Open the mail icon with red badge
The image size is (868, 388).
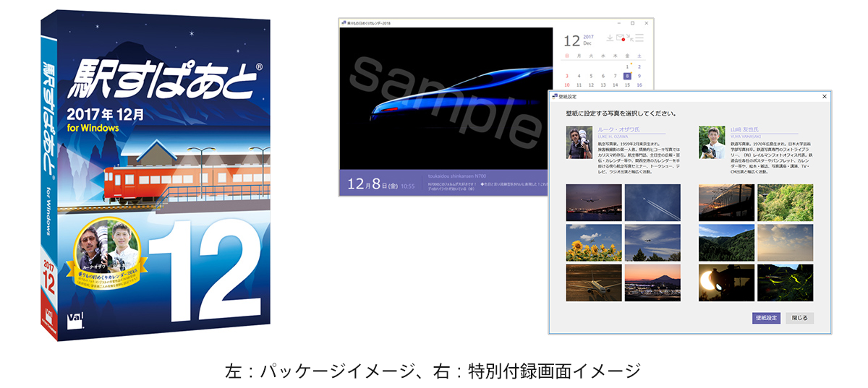coord(620,38)
